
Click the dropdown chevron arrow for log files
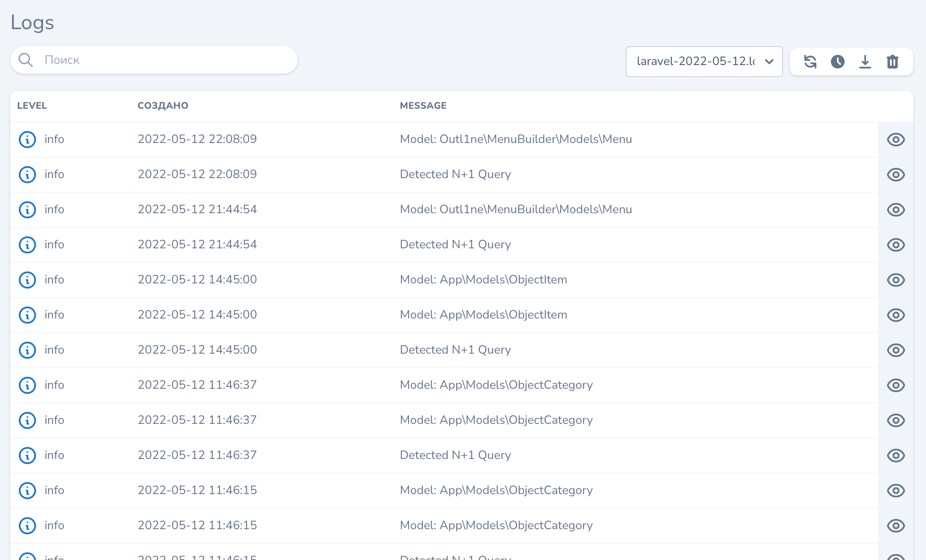[769, 62]
